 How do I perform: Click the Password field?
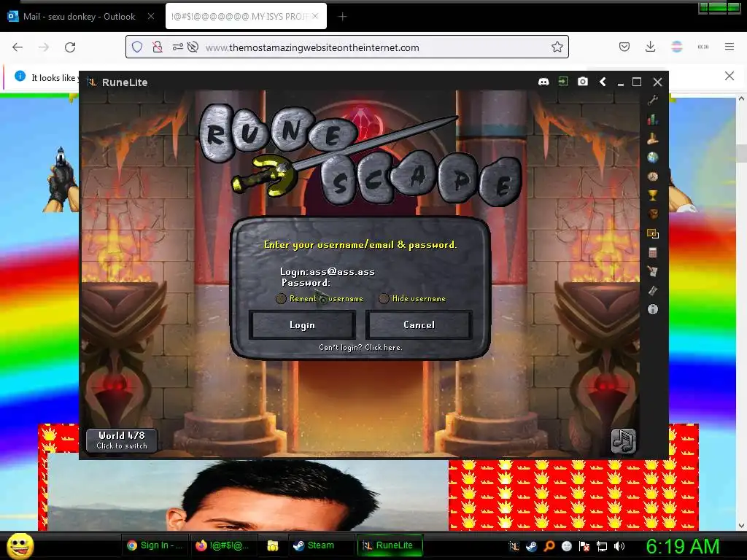click(x=306, y=283)
